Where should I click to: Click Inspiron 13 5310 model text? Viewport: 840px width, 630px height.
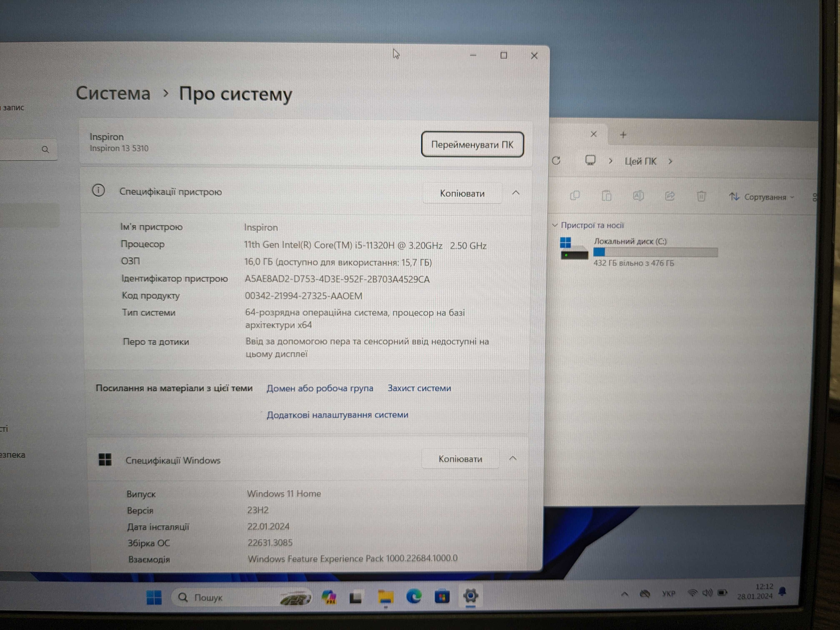coord(119,148)
